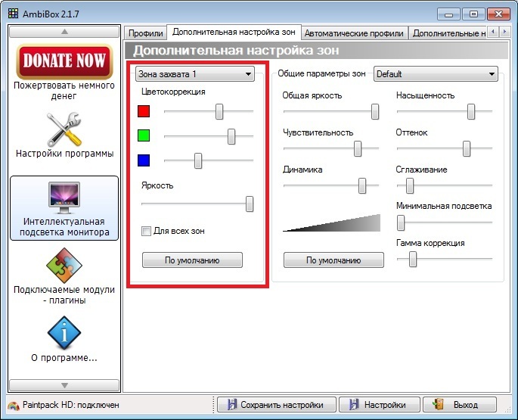Open the Автоматические профили tab
The width and height of the screenshot is (518, 420).
(354, 33)
